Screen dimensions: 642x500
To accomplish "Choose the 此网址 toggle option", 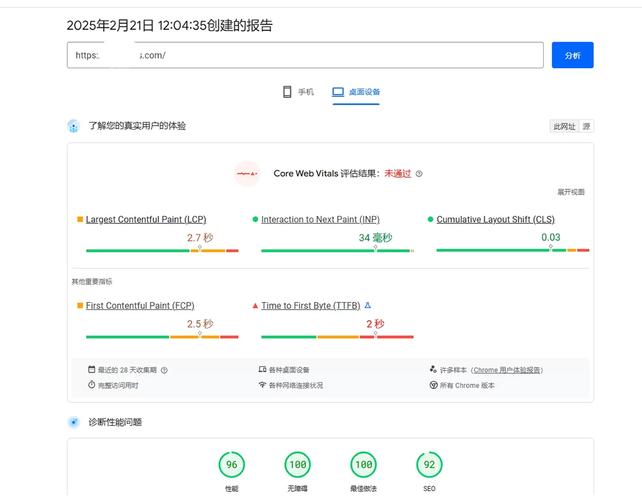I will click(564, 126).
